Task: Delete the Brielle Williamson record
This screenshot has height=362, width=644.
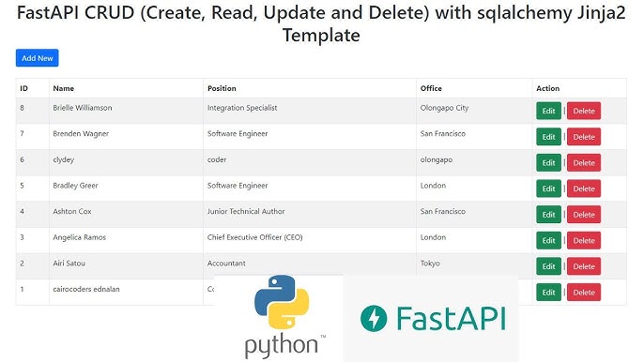Action: (x=584, y=111)
